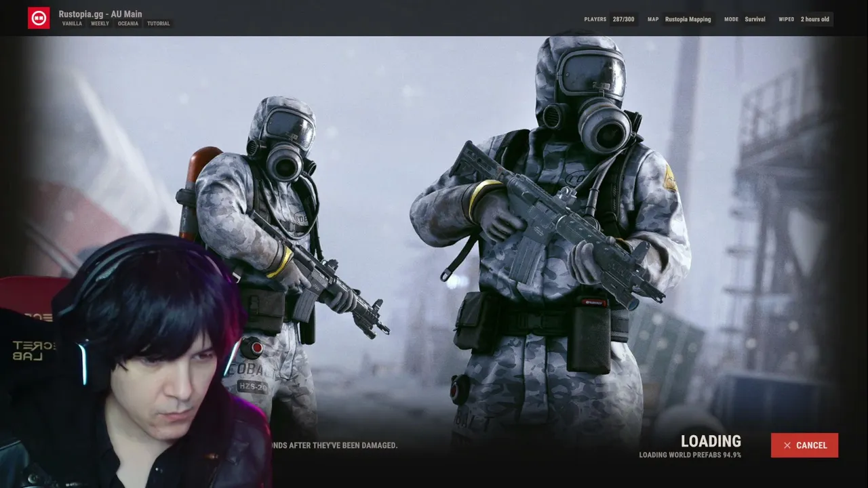Click the TUTORIAL server tag

point(159,24)
